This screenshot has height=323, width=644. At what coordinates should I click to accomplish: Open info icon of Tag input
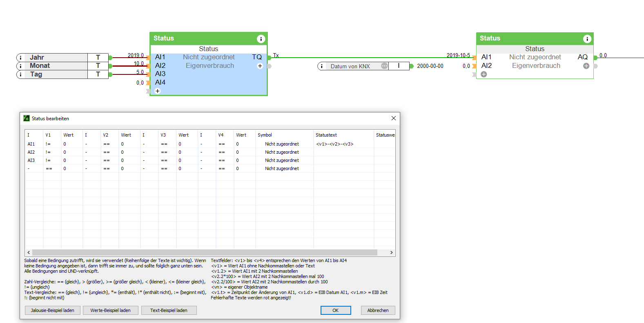[21, 74]
